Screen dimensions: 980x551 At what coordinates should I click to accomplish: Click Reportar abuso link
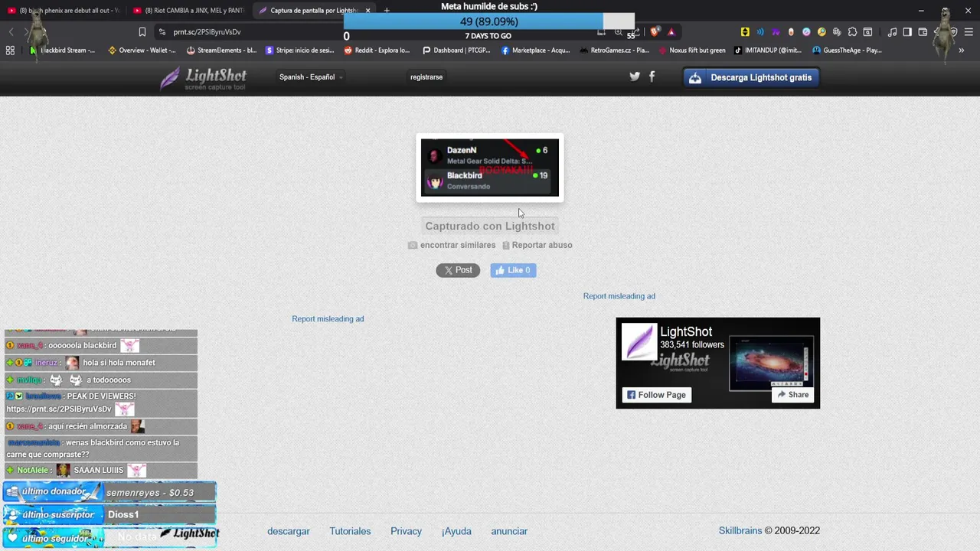(x=542, y=245)
